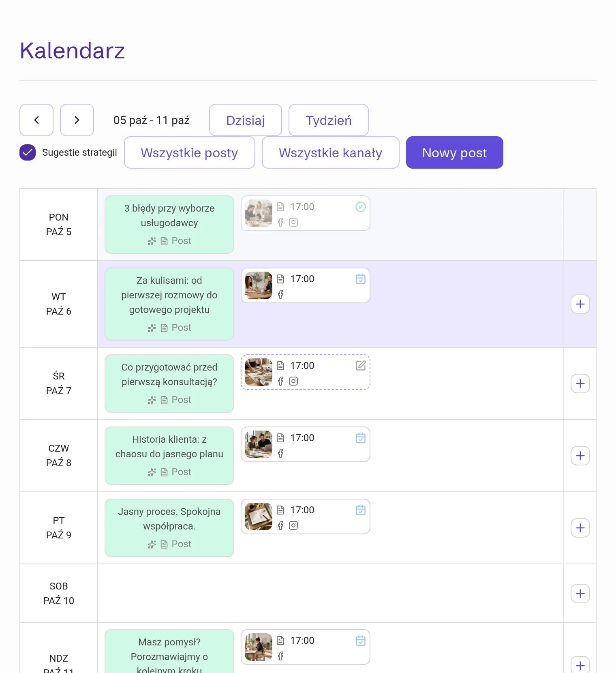Image resolution: width=616 pixels, height=673 pixels.
Task: Click the 17:00 time on Thursday post
Action: [x=302, y=438]
